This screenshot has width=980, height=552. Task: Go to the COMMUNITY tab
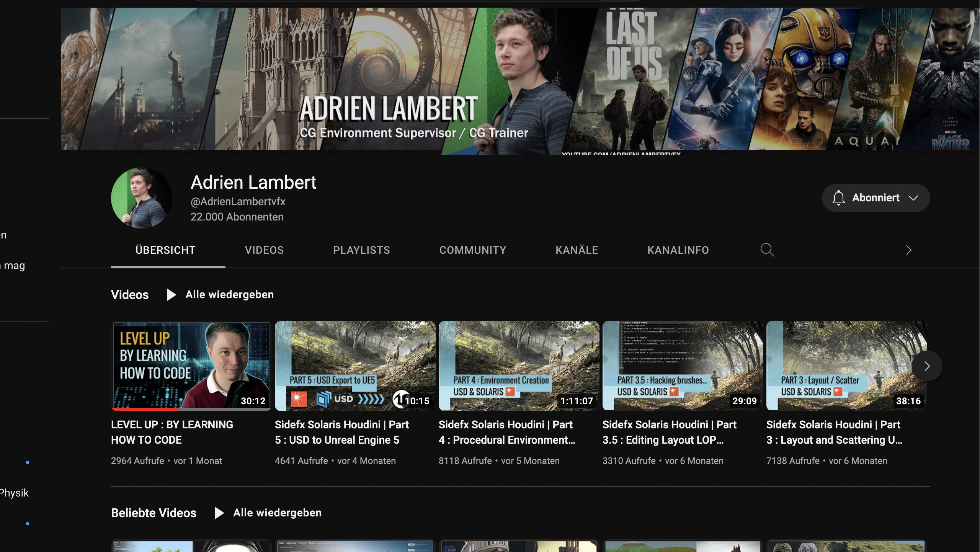click(473, 250)
